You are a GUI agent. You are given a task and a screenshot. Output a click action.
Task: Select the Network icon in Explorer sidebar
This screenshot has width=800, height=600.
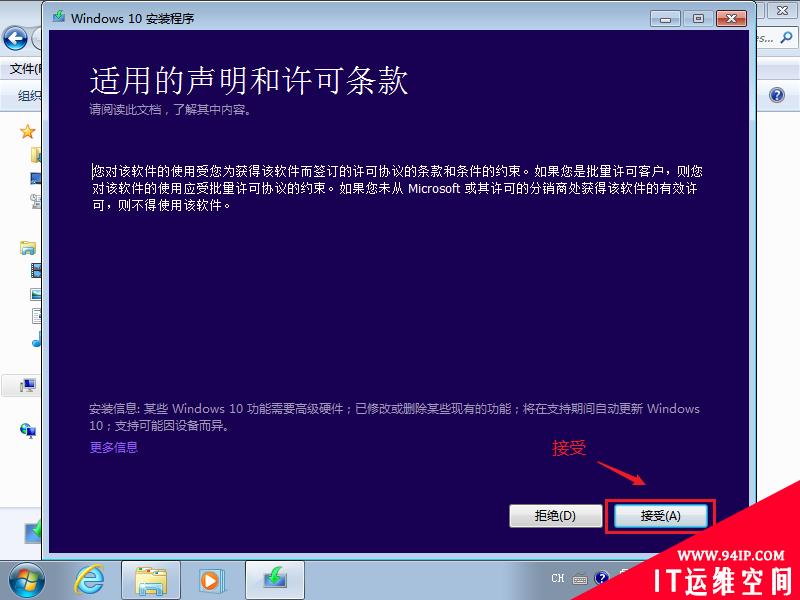(28, 431)
